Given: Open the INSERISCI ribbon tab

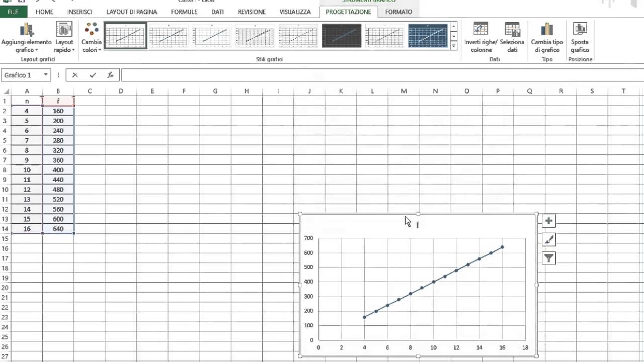Looking at the screenshot, I should tap(79, 12).
